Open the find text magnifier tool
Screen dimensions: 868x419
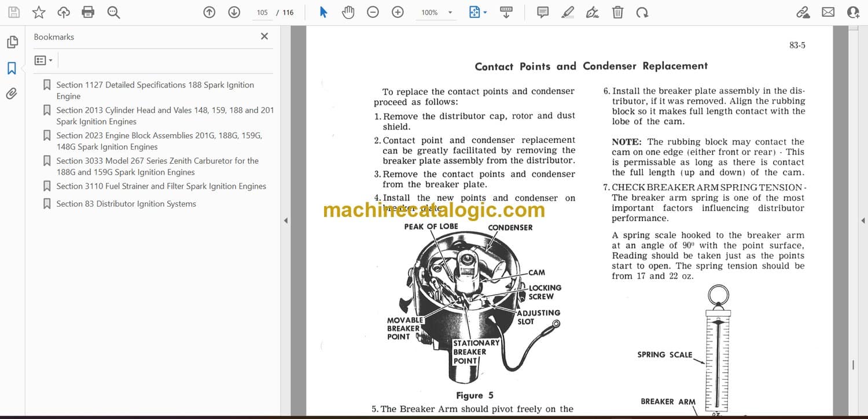coord(113,12)
